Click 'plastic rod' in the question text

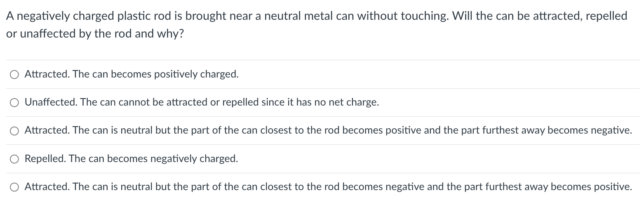(x=145, y=16)
